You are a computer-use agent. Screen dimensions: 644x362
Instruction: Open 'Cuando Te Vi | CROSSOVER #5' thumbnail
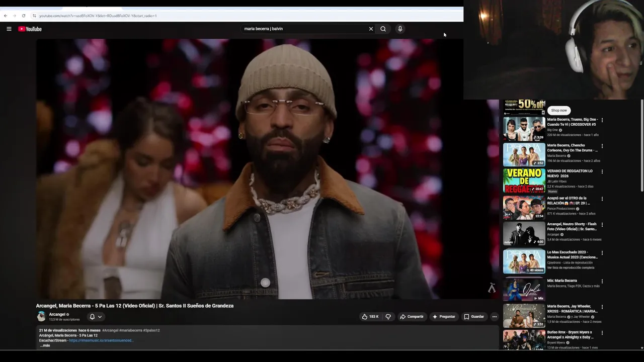[524, 129]
